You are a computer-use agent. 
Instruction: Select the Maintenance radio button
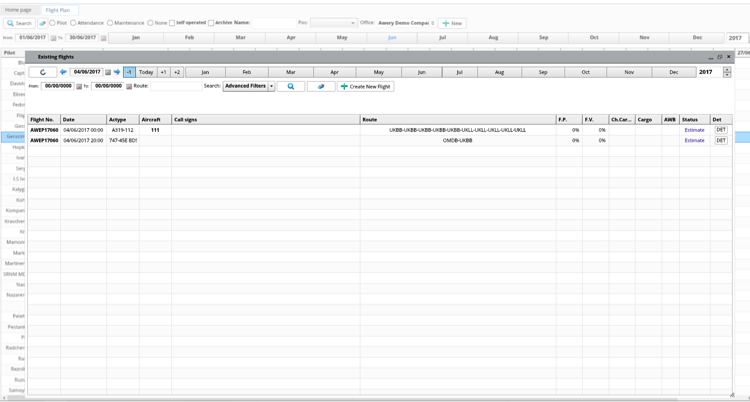[x=110, y=23]
